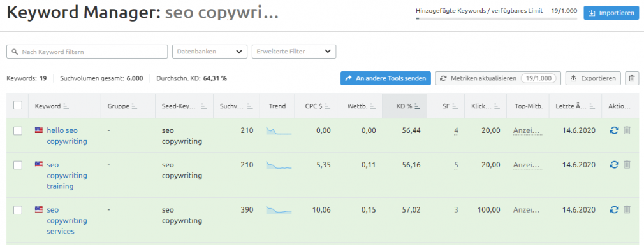
Task: Refresh metrics for seo copywriting training row
Action: pos(614,165)
